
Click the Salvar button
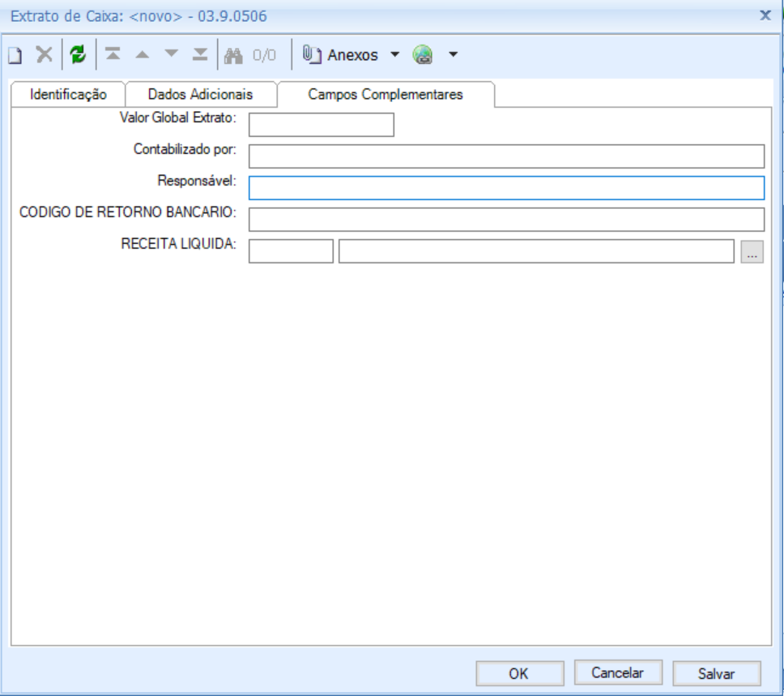click(x=717, y=673)
